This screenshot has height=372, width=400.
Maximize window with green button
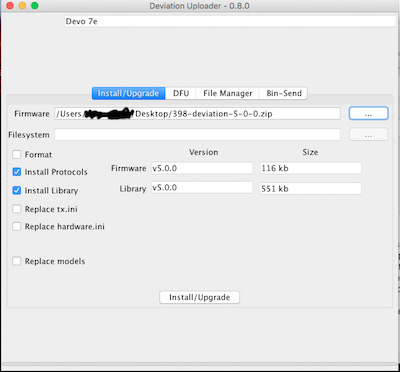tap(34, 6)
